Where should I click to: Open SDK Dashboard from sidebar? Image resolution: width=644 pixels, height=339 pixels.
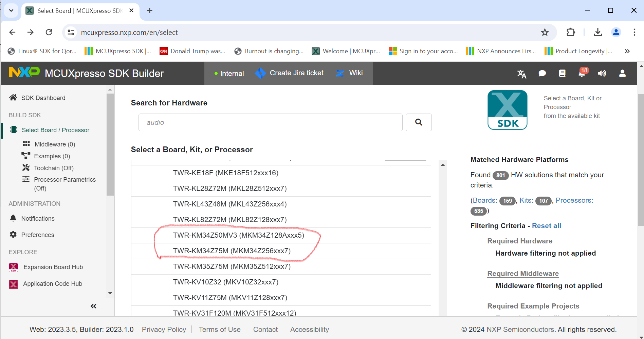coord(43,98)
